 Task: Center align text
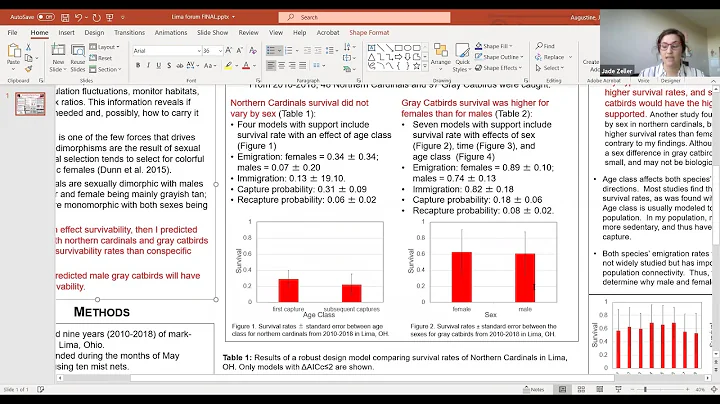point(281,66)
